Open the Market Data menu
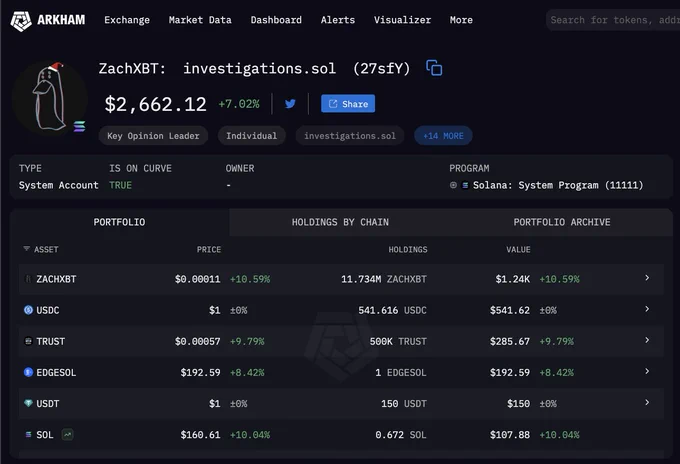 [x=200, y=20]
